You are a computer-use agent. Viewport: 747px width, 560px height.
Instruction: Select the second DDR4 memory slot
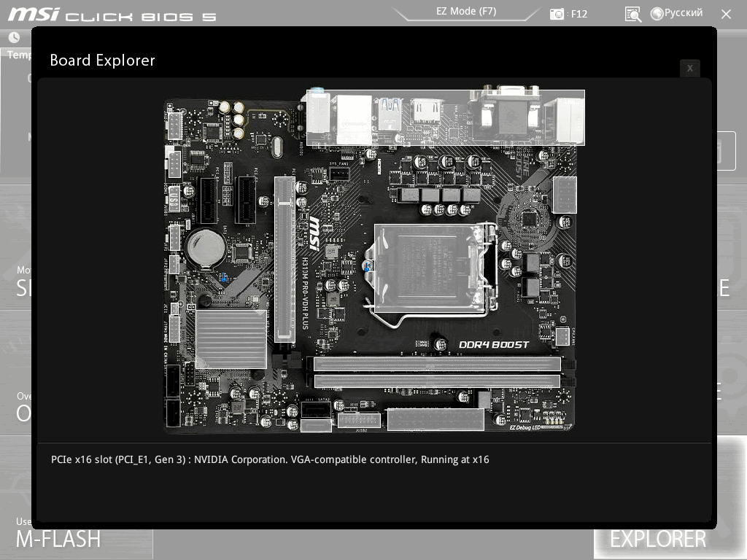point(437,381)
